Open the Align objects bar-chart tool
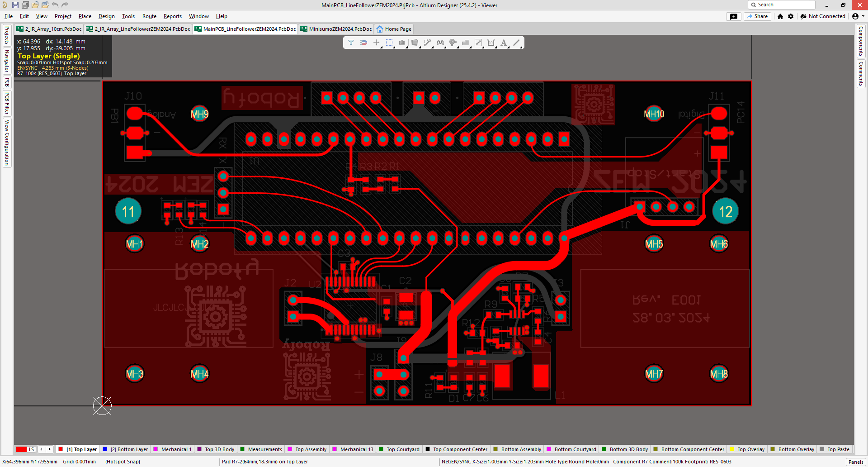The width and height of the screenshot is (868, 467). point(401,43)
